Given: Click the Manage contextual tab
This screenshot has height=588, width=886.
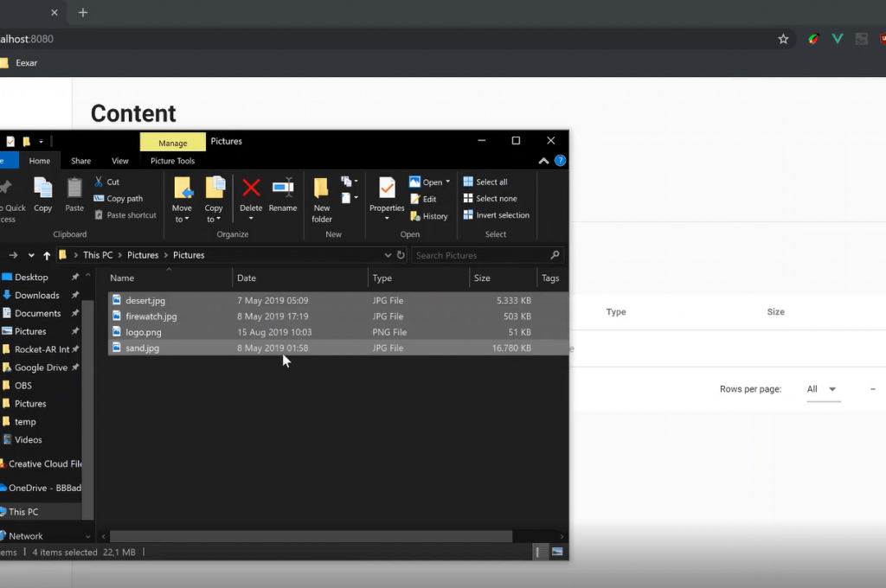Looking at the screenshot, I should coord(173,143).
